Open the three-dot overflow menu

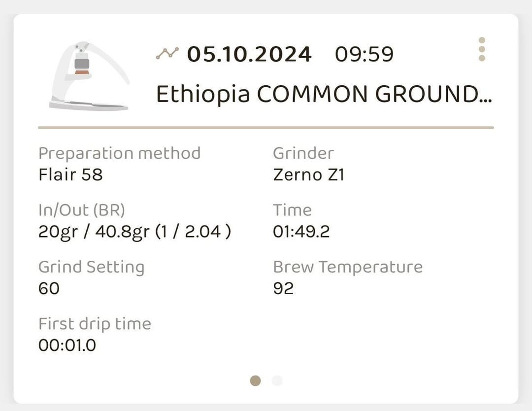tap(482, 49)
